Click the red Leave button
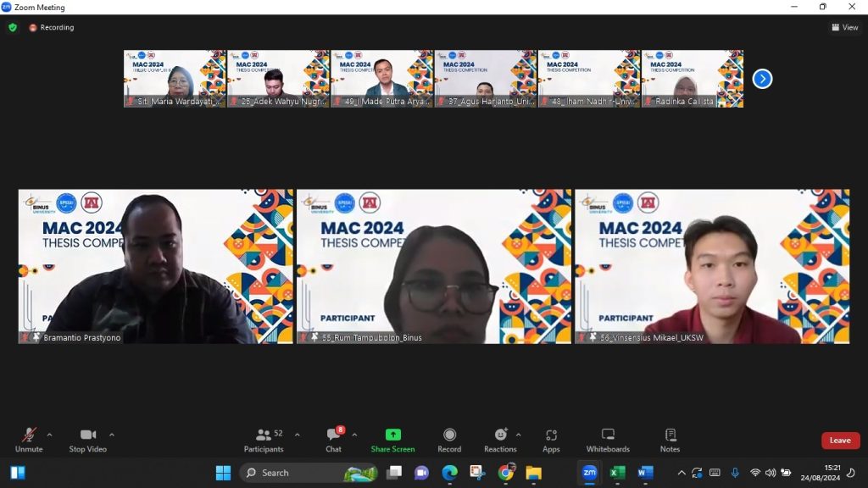Image resolution: width=868 pixels, height=488 pixels. 840,441
